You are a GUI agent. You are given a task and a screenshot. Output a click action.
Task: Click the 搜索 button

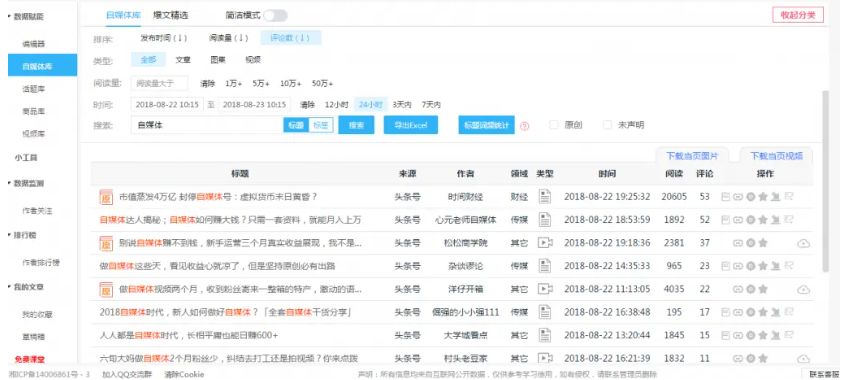pyautogui.click(x=356, y=125)
